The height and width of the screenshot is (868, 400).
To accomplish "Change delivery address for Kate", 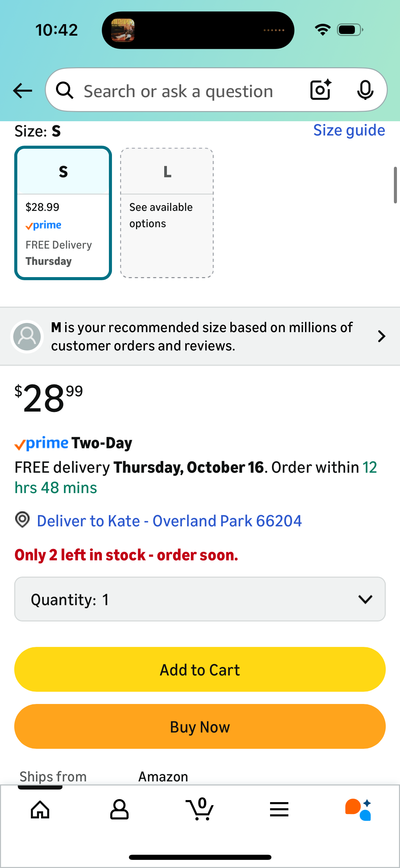I will coord(169,521).
